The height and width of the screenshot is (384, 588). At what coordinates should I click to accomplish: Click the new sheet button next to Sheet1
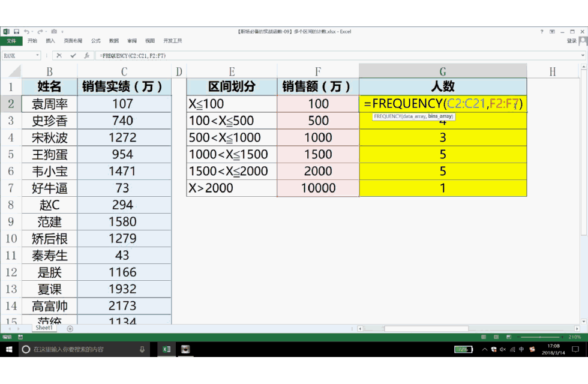coord(70,328)
